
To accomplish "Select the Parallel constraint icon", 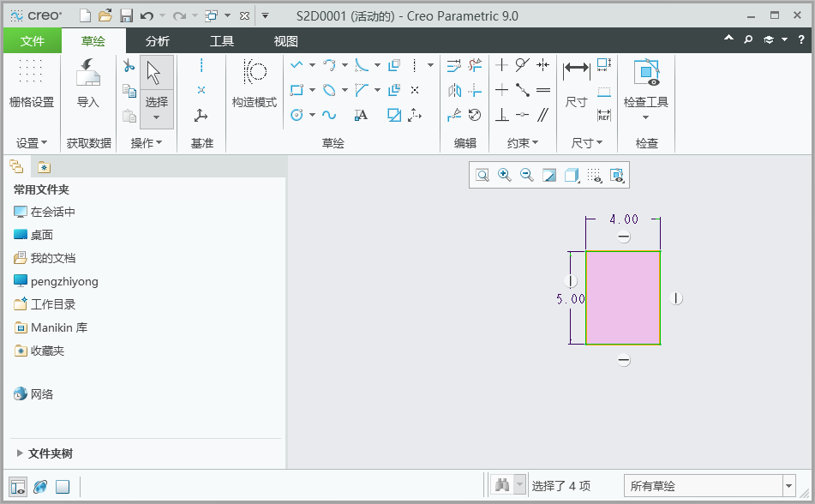I will (542, 114).
